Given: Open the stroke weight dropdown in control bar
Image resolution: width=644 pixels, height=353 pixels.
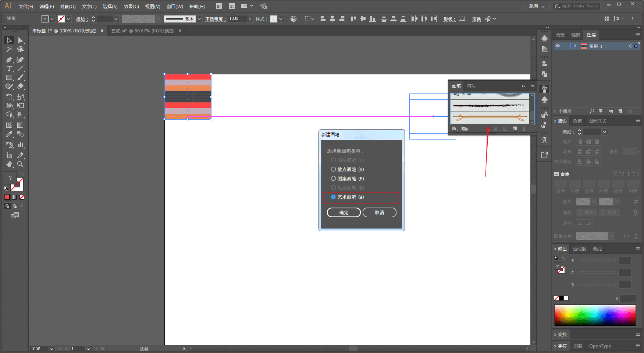Looking at the screenshot, I should 116,19.
